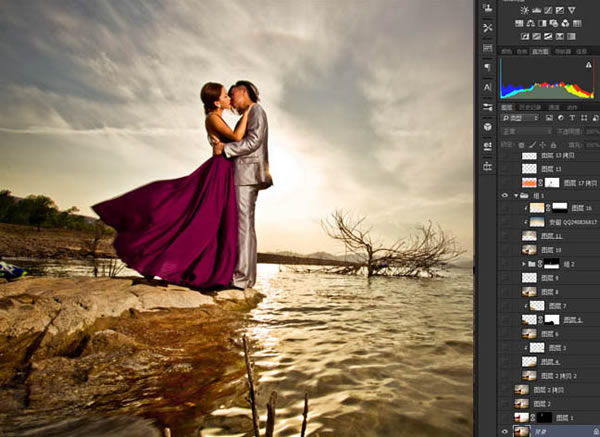
Task: Open the 3D panel icon
Action: pyautogui.click(x=488, y=127)
